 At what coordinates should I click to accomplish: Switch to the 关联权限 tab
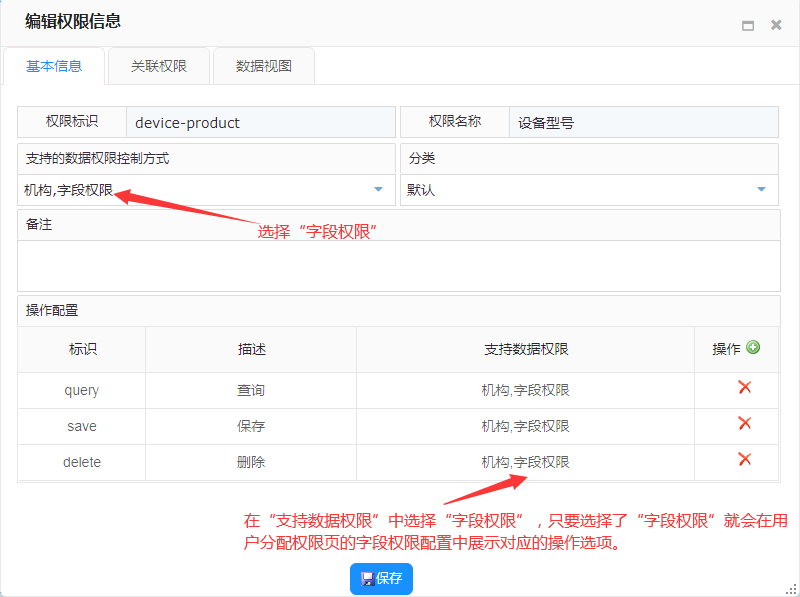pos(159,66)
